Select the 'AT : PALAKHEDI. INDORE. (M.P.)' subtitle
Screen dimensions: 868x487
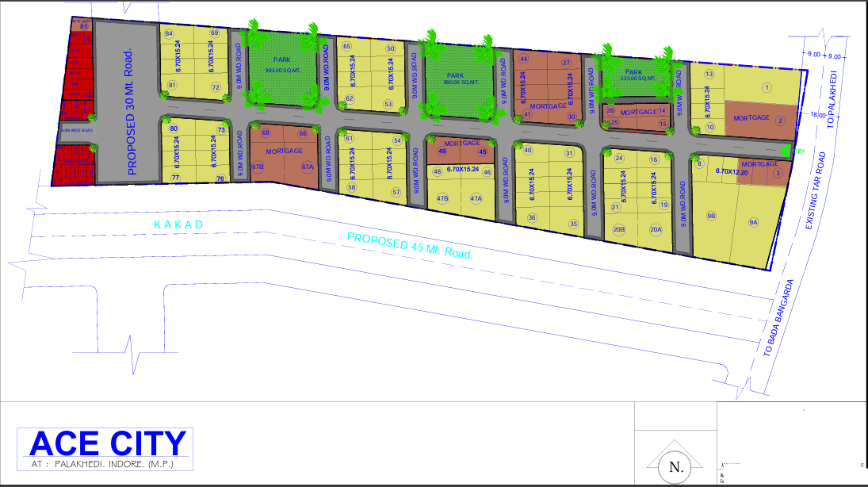pos(102,464)
